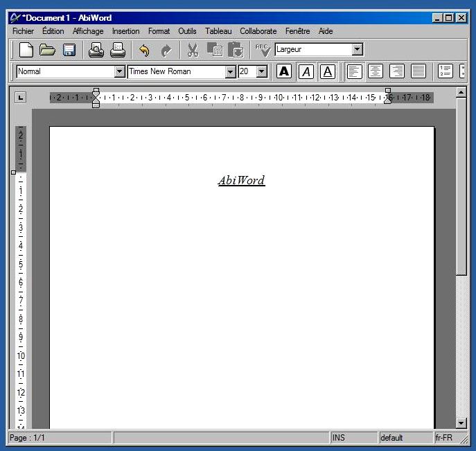Open the Édition menu
This screenshot has width=476, height=451.
click(x=53, y=31)
